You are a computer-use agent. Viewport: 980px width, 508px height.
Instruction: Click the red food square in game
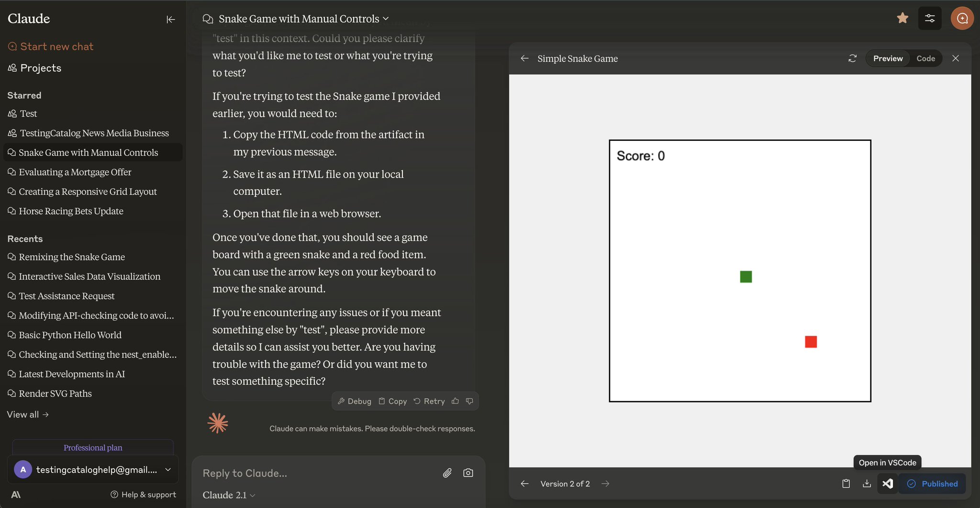coord(811,342)
